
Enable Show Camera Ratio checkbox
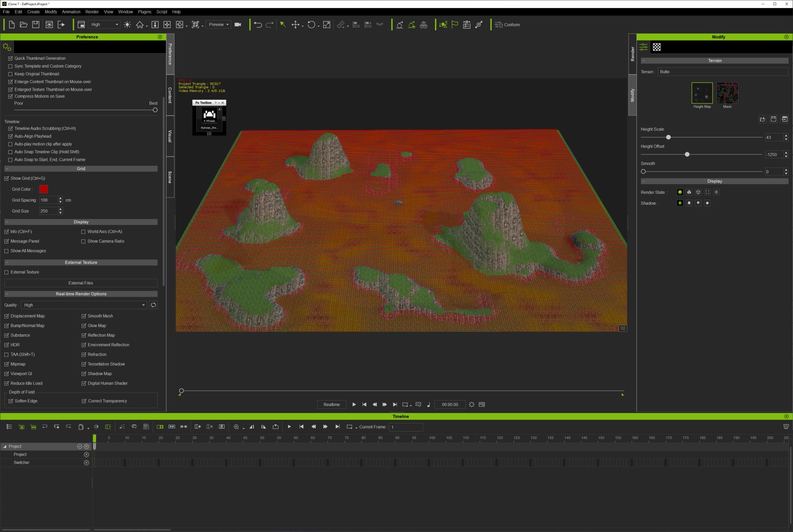tap(83, 241)
